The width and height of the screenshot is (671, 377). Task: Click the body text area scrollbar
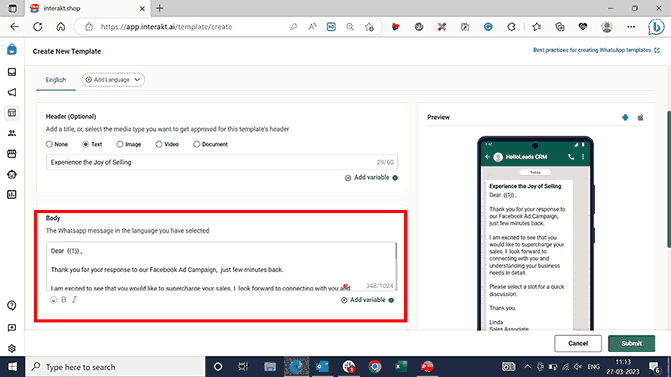(x=396, y=251)
